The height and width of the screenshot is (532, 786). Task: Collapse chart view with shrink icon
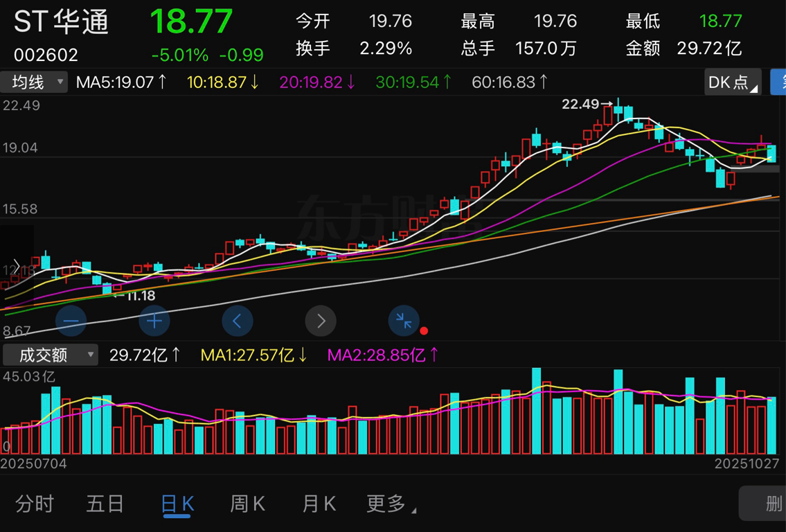tap(404, 321)
